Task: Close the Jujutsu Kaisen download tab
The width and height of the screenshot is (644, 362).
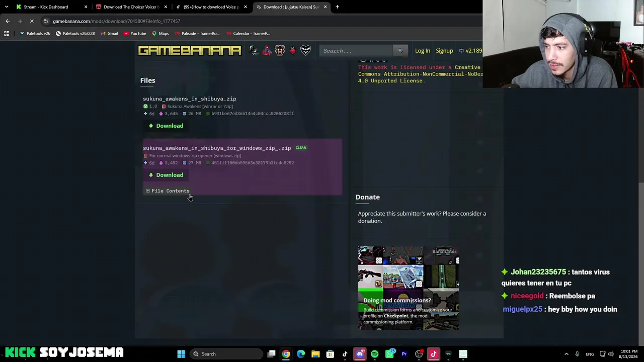Action: tap(325, 7)
